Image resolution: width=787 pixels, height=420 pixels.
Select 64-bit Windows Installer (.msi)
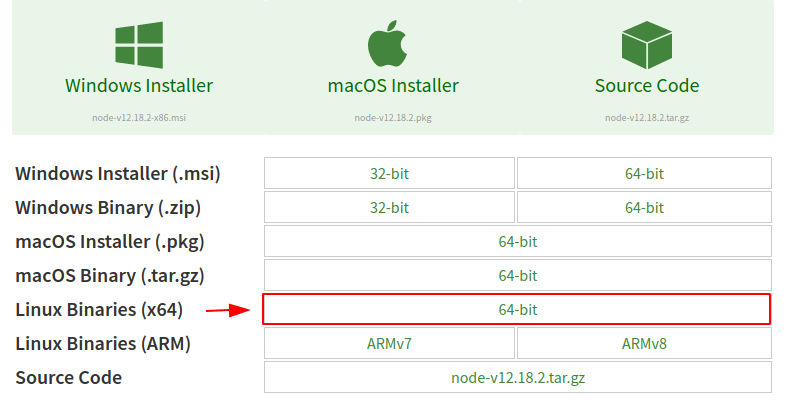click(644, 174)
